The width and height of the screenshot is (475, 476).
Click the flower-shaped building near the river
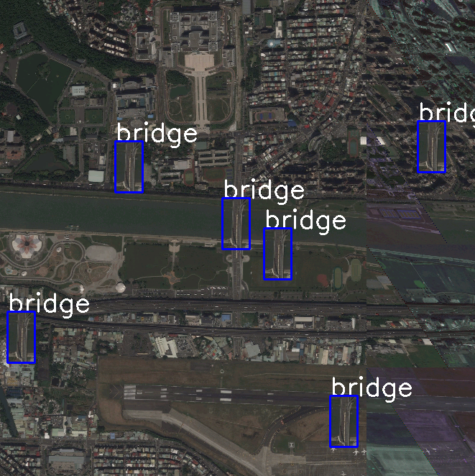[x=26, y=244]
